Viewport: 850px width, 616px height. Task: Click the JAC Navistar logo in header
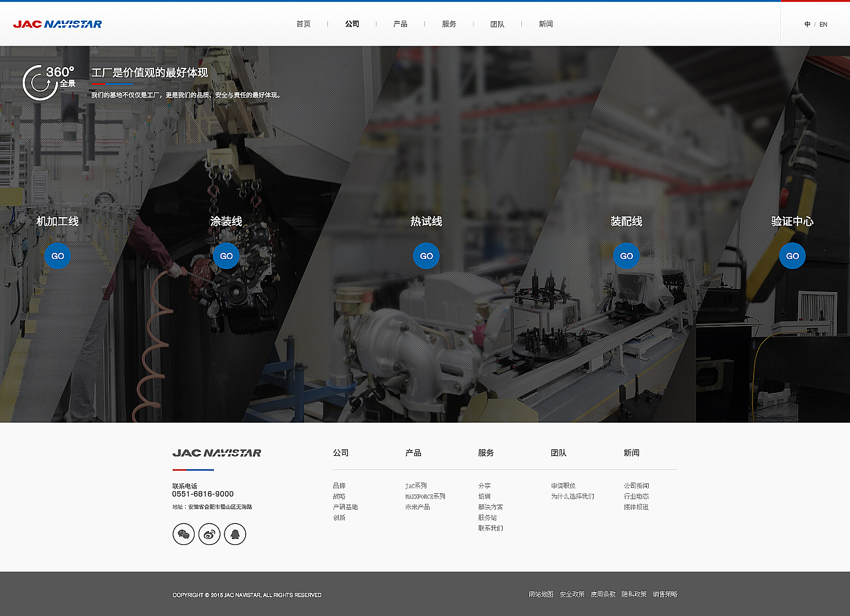pos(58,24)
